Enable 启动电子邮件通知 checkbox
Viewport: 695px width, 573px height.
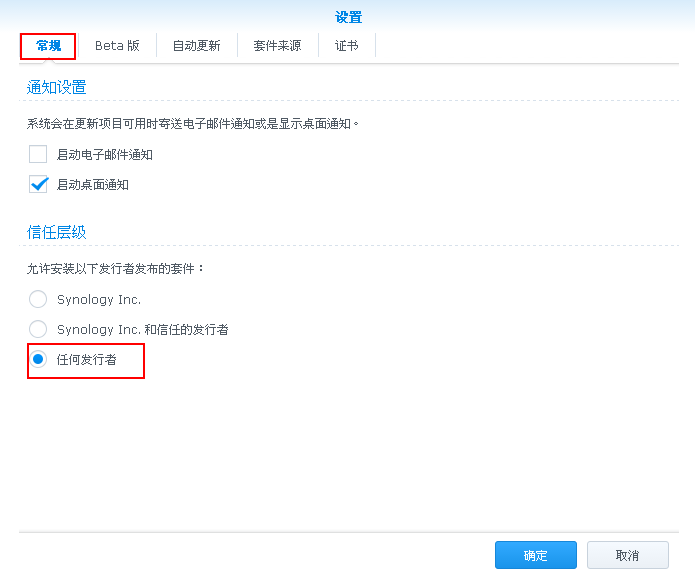(38, 154)
